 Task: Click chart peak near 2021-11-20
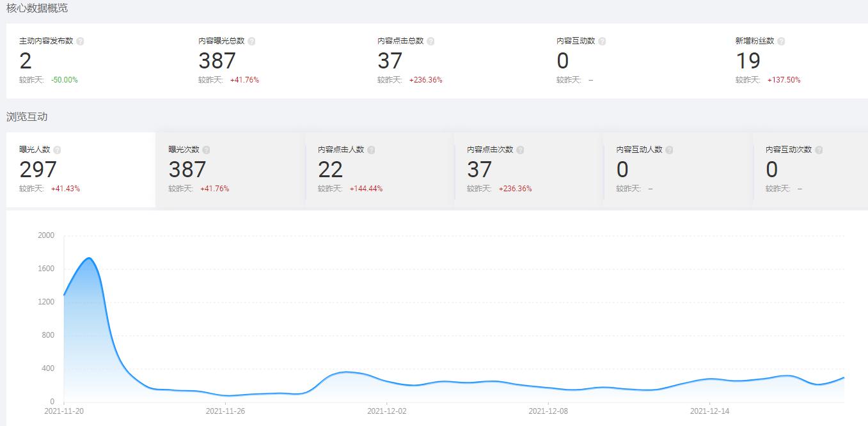click(x=90, y=258)
